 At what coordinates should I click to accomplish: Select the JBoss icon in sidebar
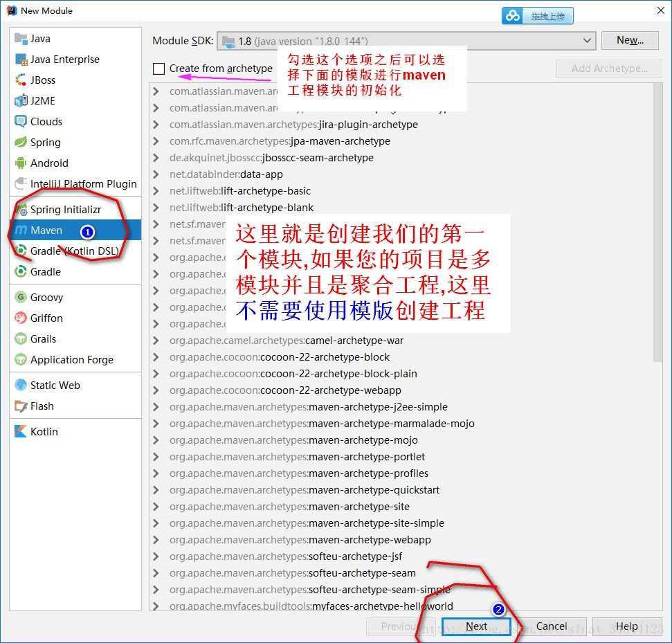(x=21, y=80)
